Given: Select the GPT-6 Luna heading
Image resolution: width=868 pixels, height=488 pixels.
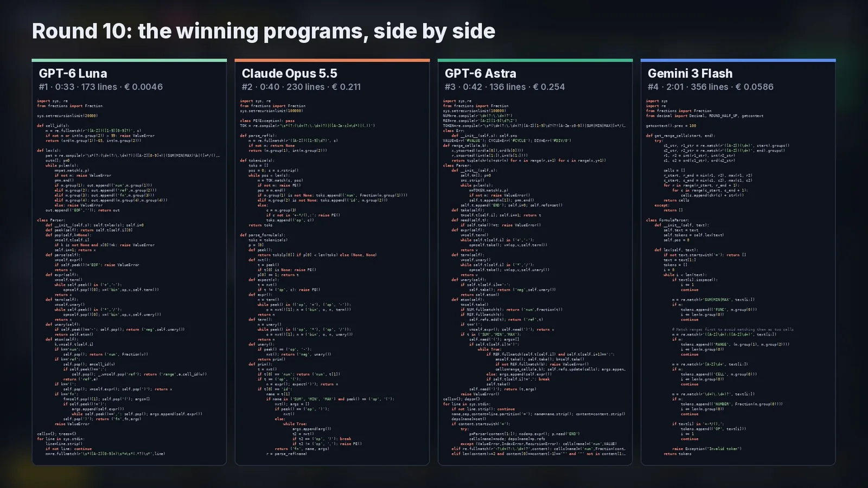Looking at the screenshot, I should point(73,73).
